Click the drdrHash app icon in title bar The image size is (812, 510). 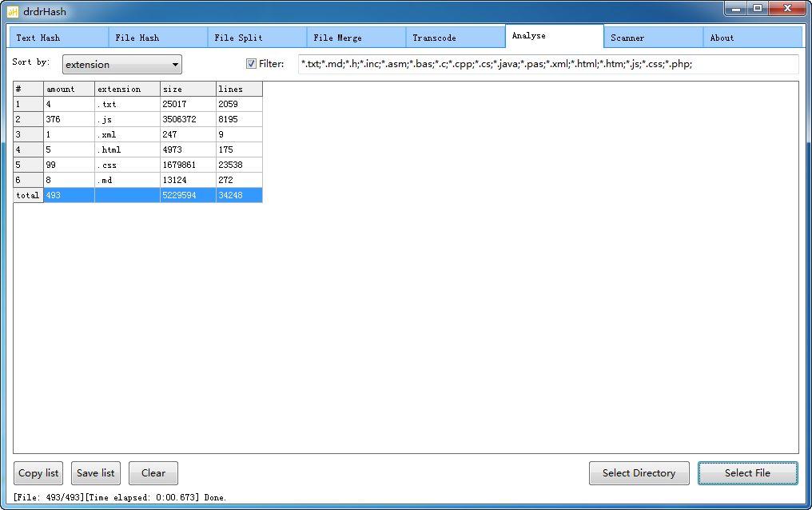(13, 11)
